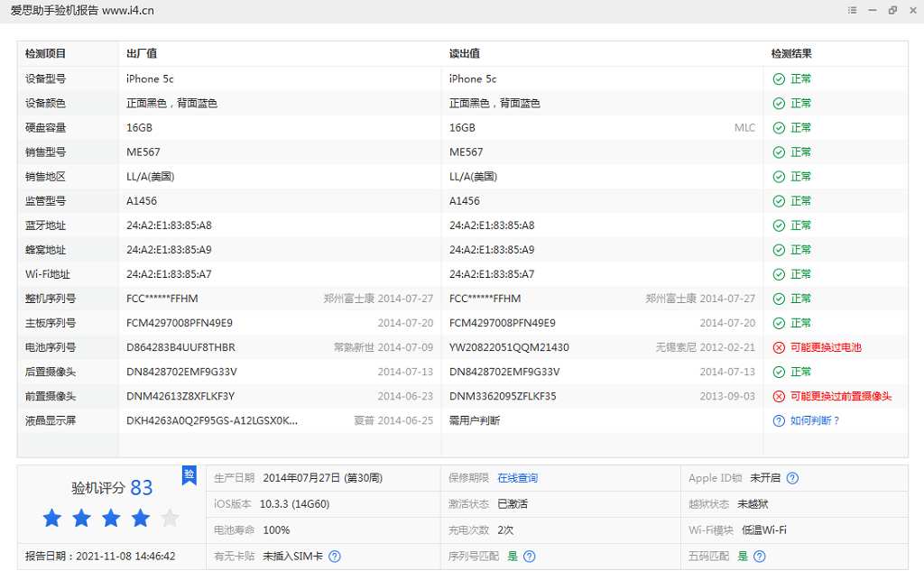Click the empty gray fifth rating star
The height and width of the screenshot is (580, 924).
tap(170, 518)
